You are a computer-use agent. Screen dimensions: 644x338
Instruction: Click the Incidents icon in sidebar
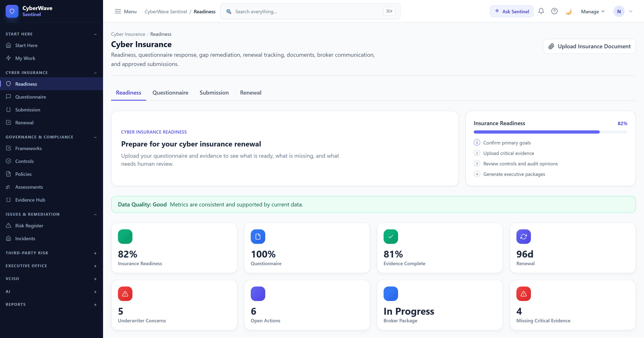(8, 238)
